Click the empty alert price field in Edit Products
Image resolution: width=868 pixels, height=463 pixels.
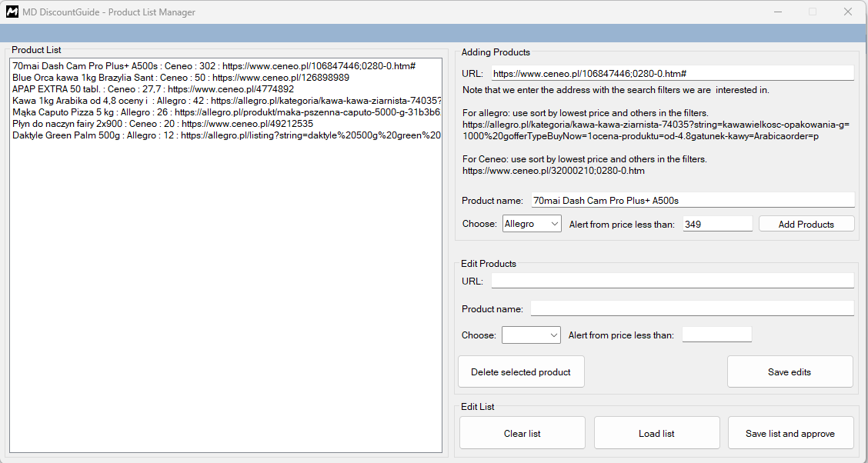(717, 335)
